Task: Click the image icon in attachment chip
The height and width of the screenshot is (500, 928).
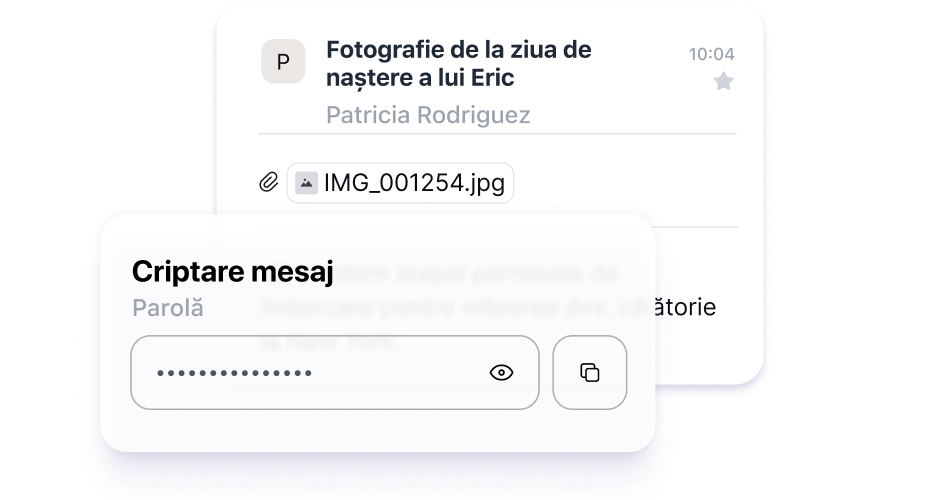Action: coord(306,183)
